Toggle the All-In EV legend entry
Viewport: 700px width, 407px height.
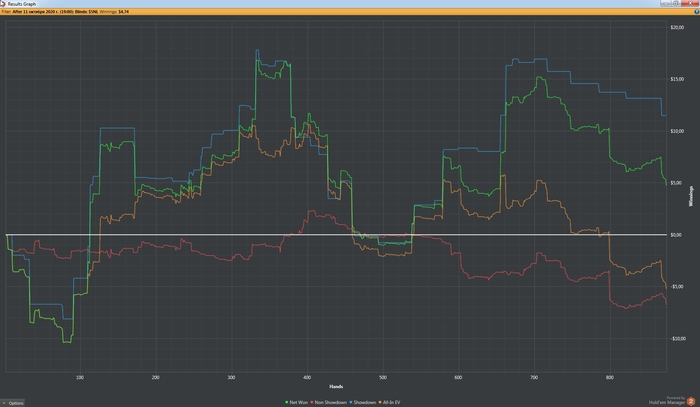389,402
